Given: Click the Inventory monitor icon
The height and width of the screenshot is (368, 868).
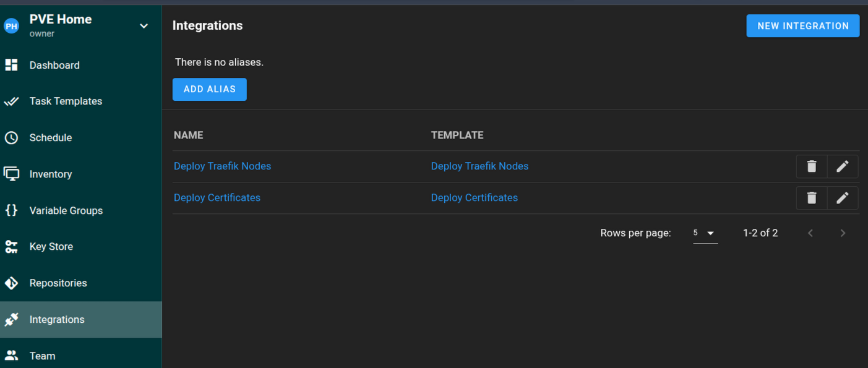Looking at the screenshot, I should pyautogui.click(x=12, y=174).
